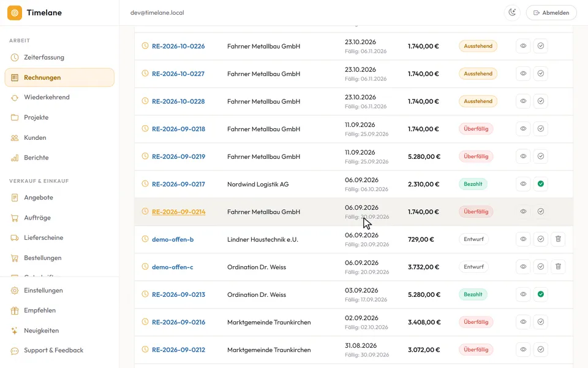Unmark paid status for RE-2026-09-0217
The image size is (588, 368).
pos(541,184)
